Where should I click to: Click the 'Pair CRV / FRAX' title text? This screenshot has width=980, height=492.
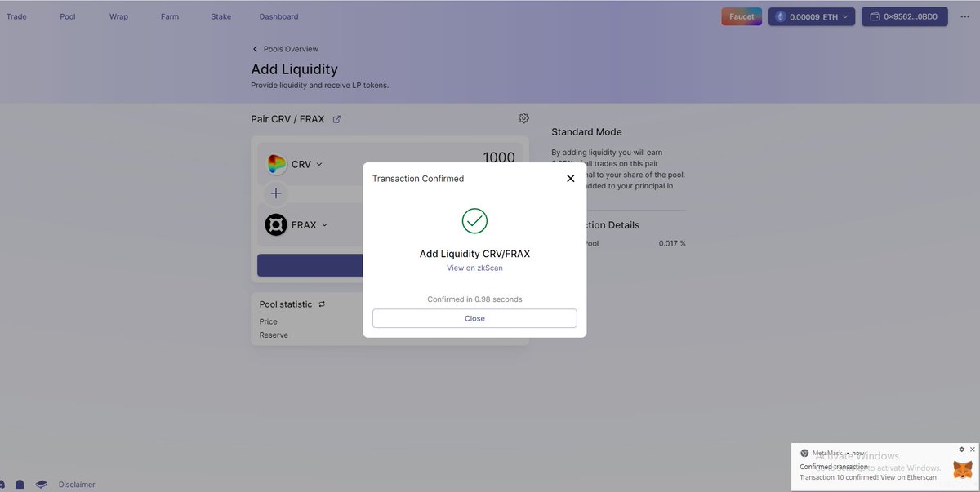287,119
